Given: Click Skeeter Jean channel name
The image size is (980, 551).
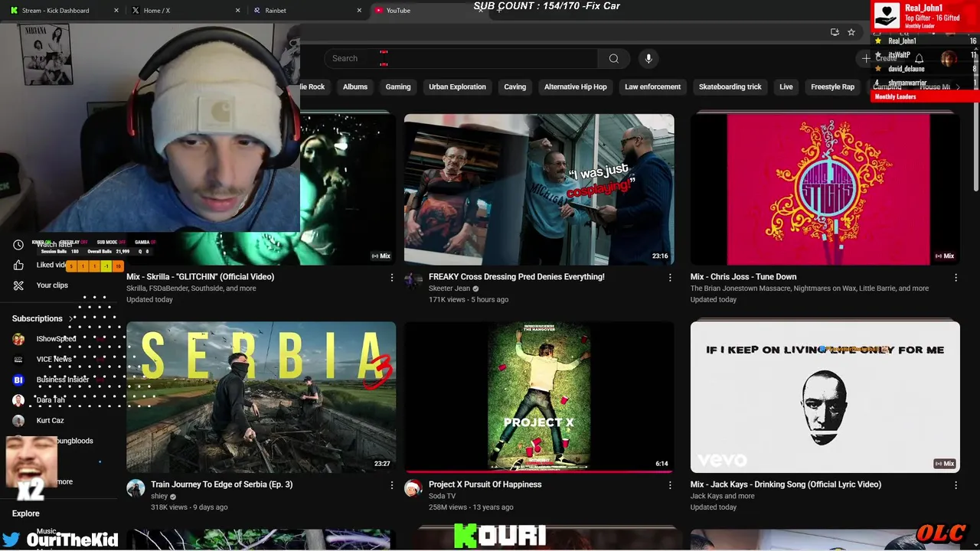Looking at the screenshot, I should pos(449,289).
